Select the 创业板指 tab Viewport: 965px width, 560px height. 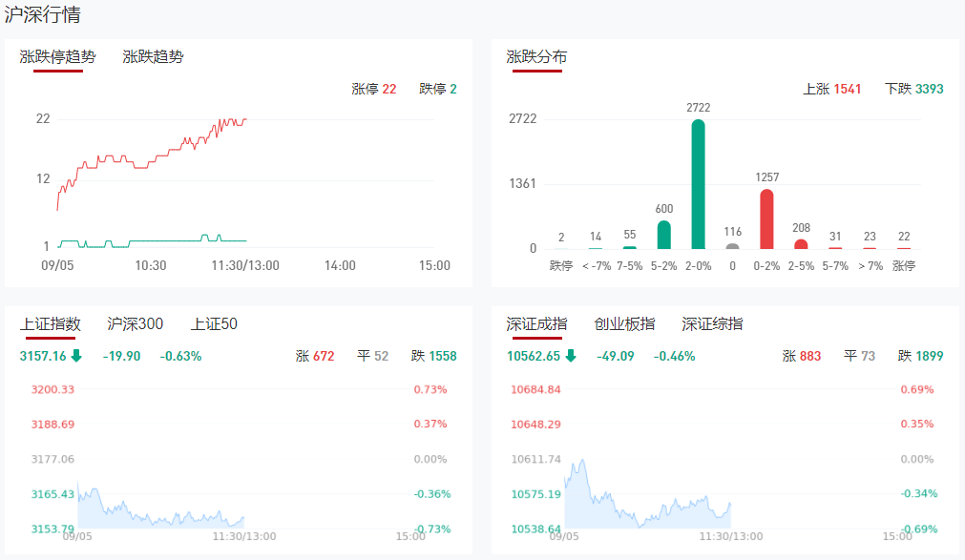[x=624, y=323]
